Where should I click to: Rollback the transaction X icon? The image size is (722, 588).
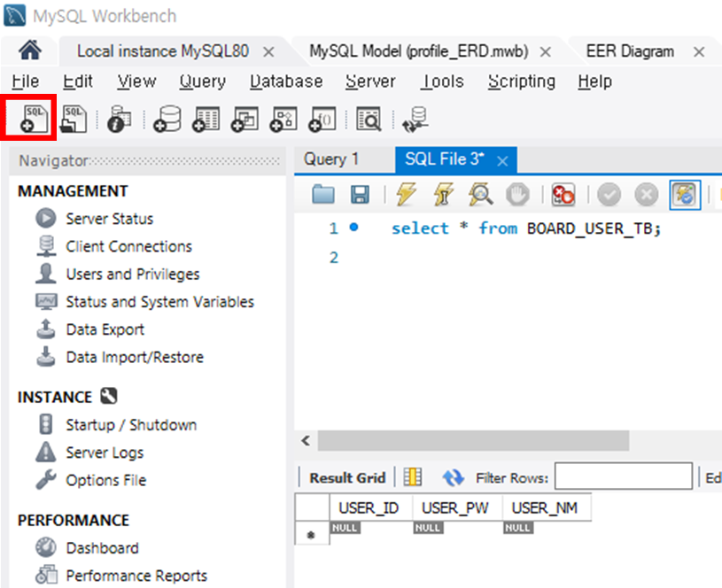tap(647, 195)
